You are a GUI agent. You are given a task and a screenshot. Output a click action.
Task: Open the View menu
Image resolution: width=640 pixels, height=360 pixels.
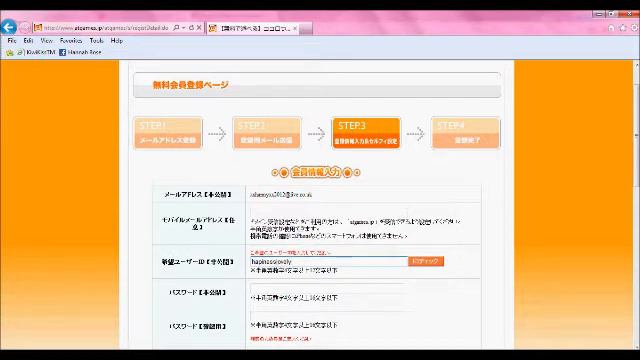[47, 40]
